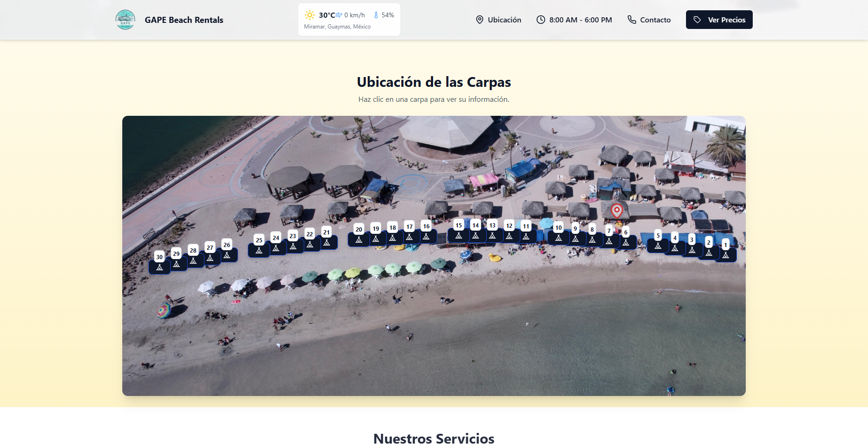This screenshot has height=445, width=868.
Task: Click tent marker number 11
Action: [526, 236]
